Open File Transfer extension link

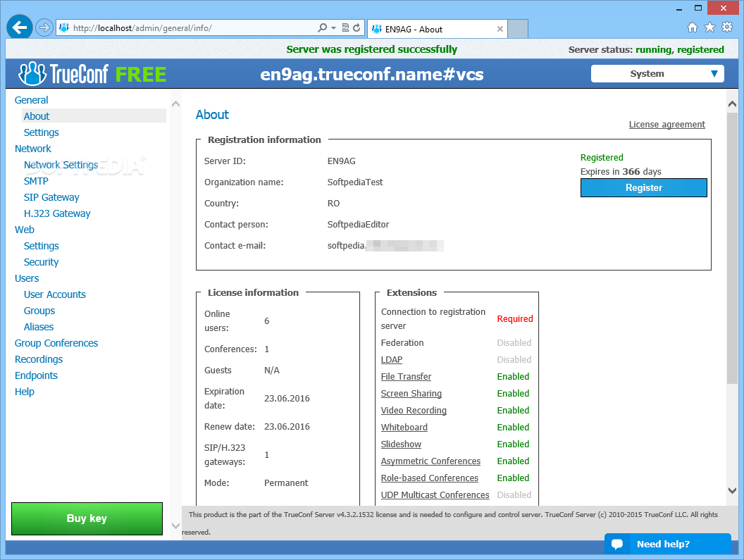406,376
